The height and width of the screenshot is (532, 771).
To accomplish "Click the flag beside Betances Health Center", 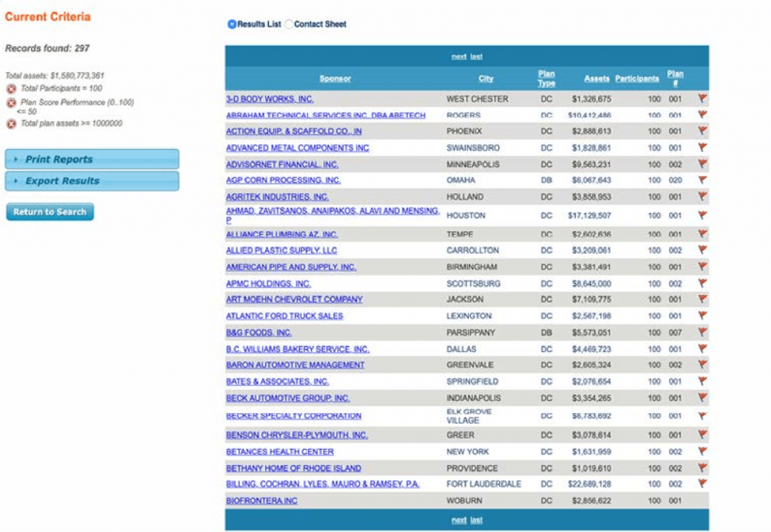I will click(x=702, y=451).
